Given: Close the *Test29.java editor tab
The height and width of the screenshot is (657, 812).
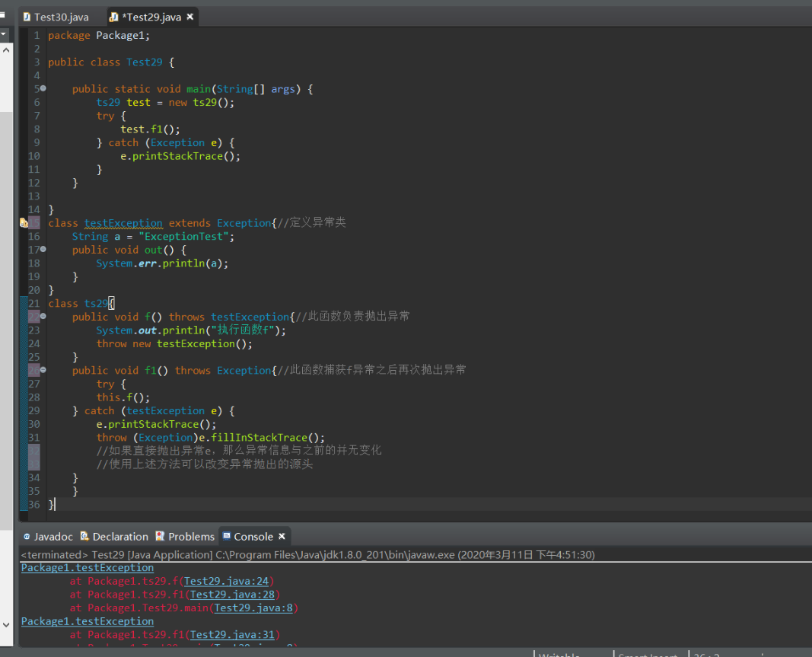Looking at the screenshot, I should click(190, 17).
